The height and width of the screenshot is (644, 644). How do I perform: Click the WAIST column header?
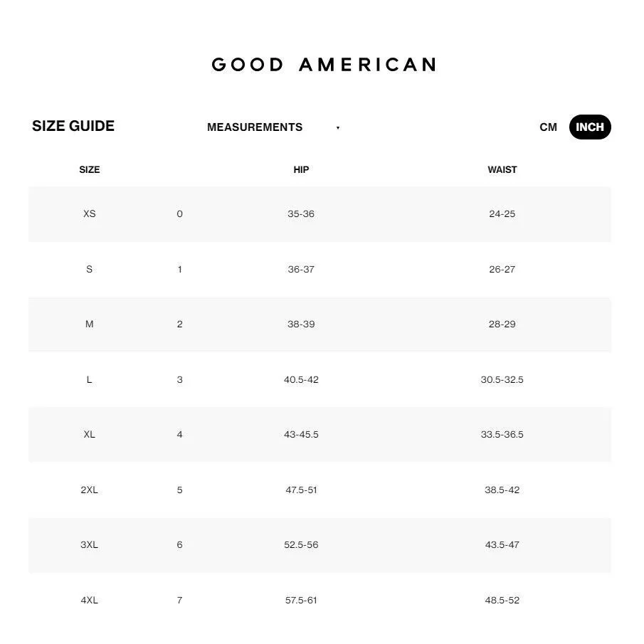(x=502, y=170)
